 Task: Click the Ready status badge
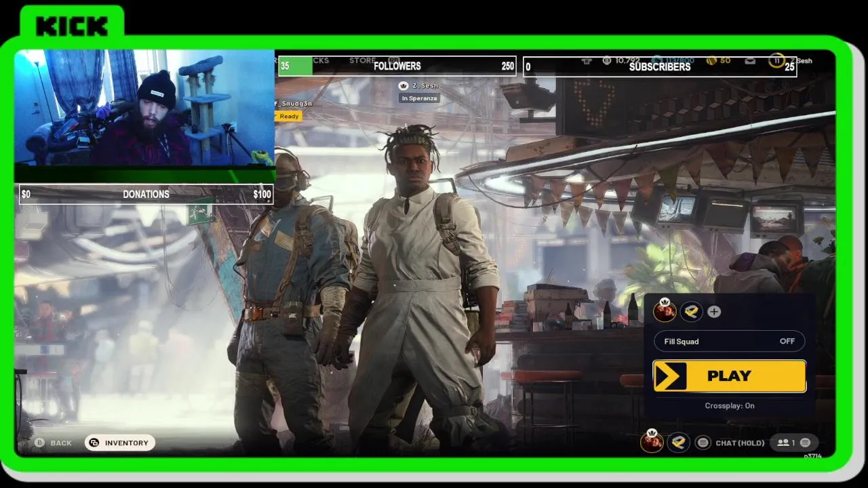pos(289,117)
